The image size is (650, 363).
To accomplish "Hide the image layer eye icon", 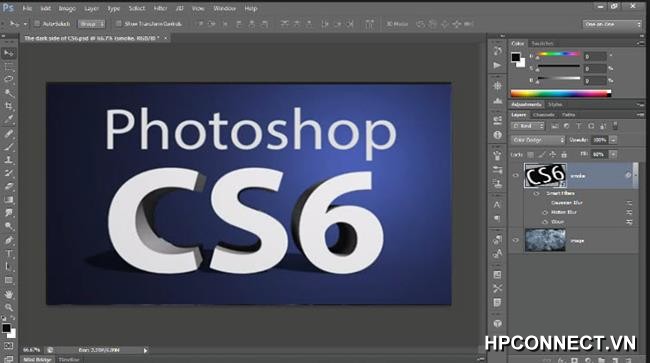I will [x=516, y=240].
